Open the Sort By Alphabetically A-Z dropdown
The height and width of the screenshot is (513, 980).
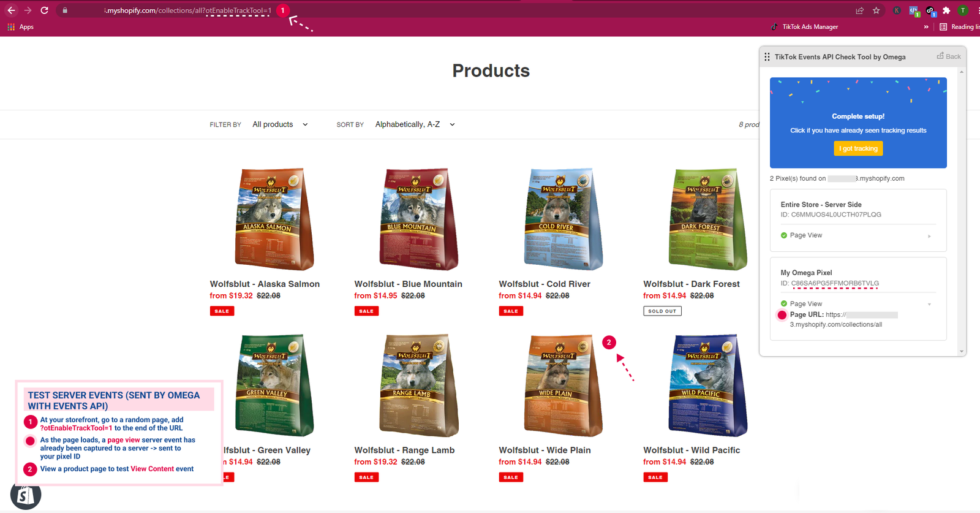tap(415, 124)
